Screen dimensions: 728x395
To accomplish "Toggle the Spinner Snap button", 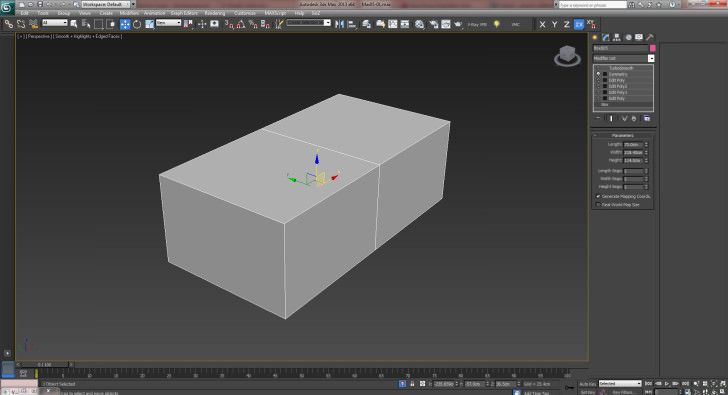I will tap(265, 24).
